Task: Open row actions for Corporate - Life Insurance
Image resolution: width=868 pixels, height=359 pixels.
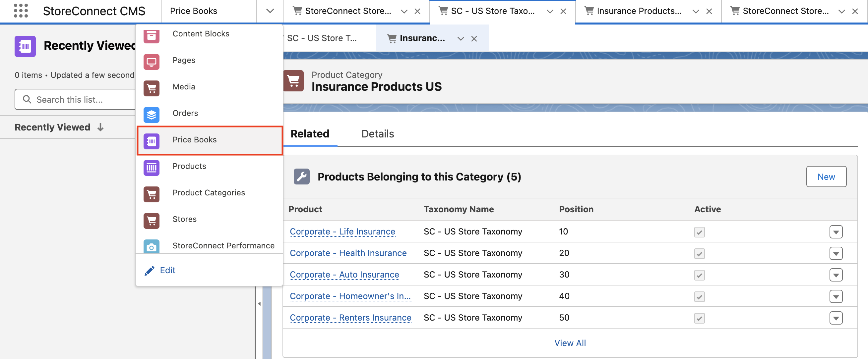Action: click(836, 232)
